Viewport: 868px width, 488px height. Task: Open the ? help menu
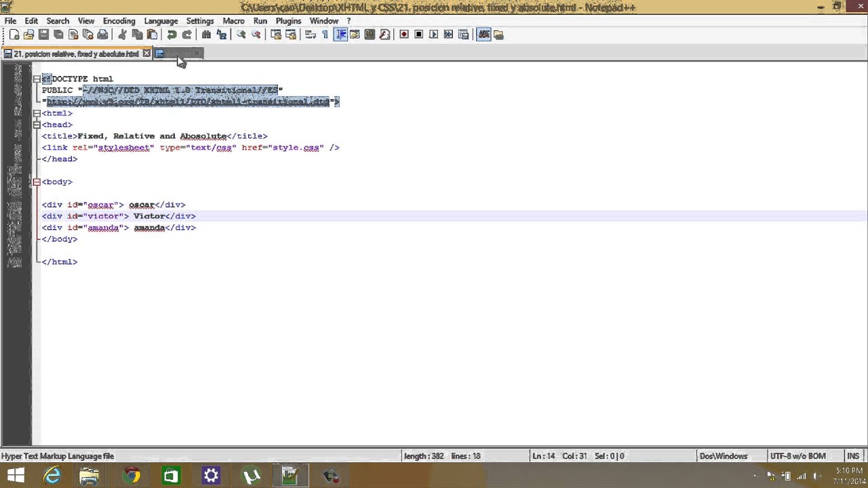pos(349,21)
